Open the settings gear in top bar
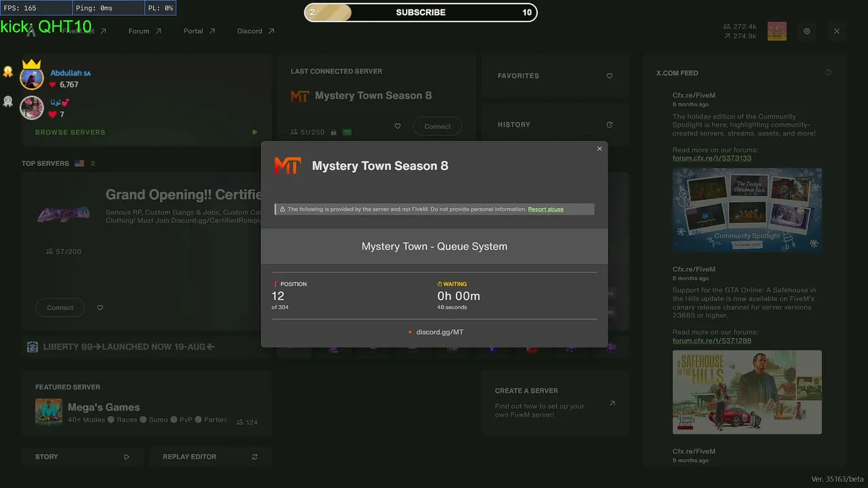Screen dimensions: 868x488 tap(807, 31)
